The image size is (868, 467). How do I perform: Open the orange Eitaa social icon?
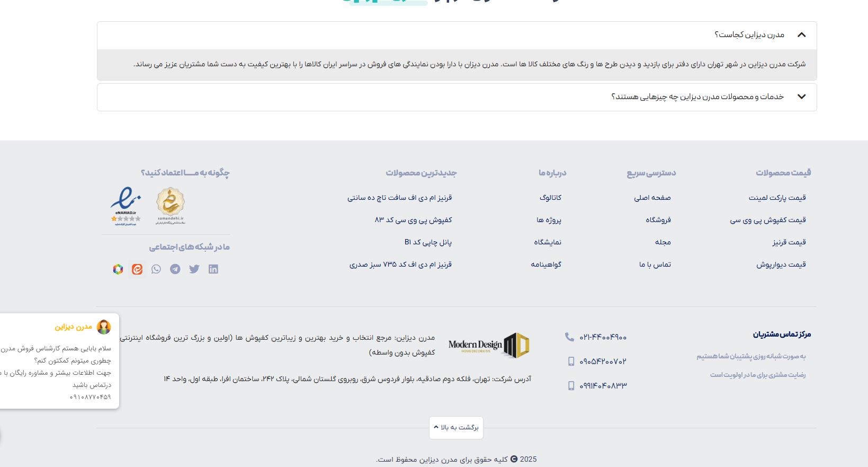137,269
